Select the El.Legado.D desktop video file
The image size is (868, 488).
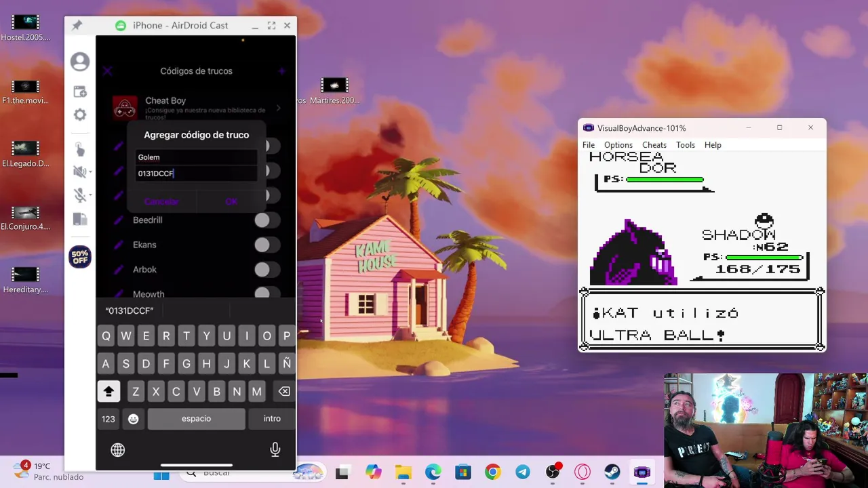(26, 155)
